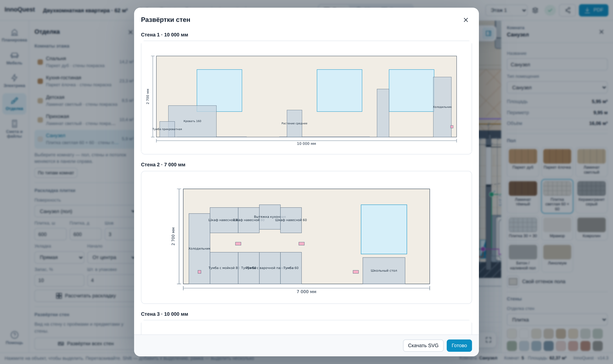
Task: Click the Кровать 160 in Стена 1
Action: pos(192,121)
